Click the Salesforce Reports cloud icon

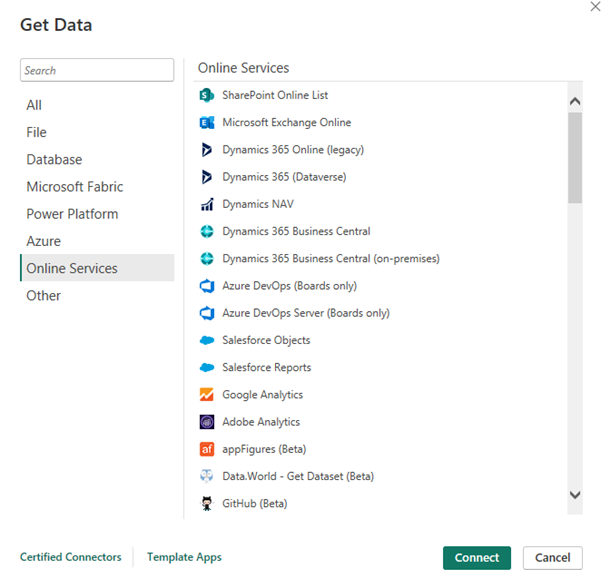tap(207, 367)
